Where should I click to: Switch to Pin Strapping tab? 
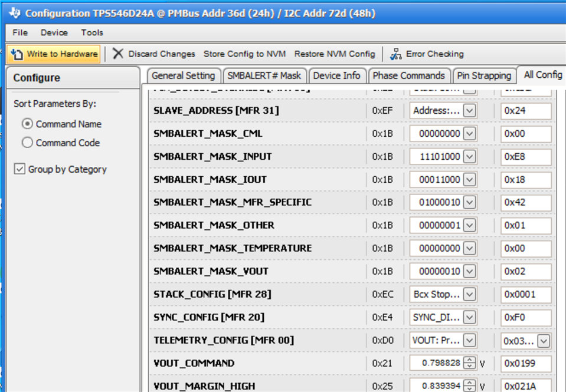pyautogui.click(x=484, y=75)
